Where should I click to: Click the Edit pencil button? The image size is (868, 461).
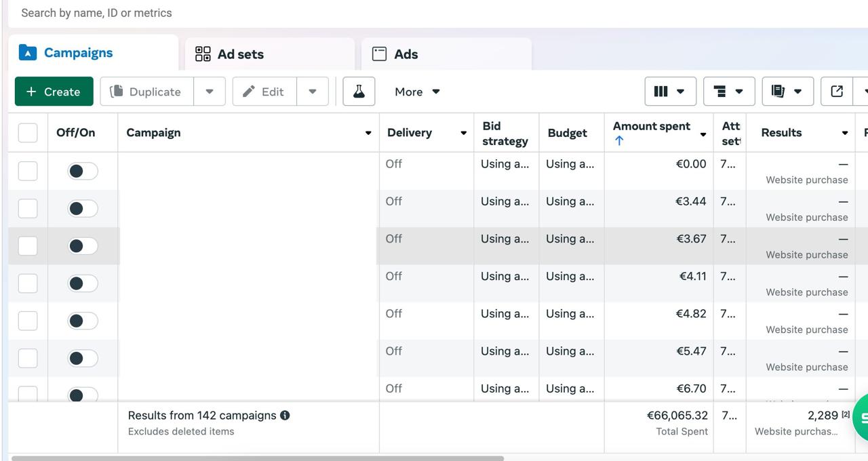pos(264,92)
